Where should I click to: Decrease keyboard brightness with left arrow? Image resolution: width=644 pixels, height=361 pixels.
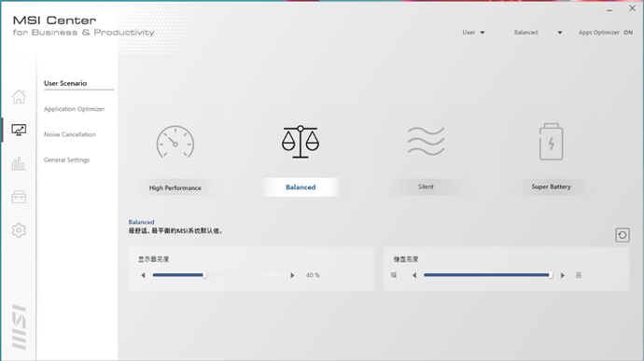(414, 275)
